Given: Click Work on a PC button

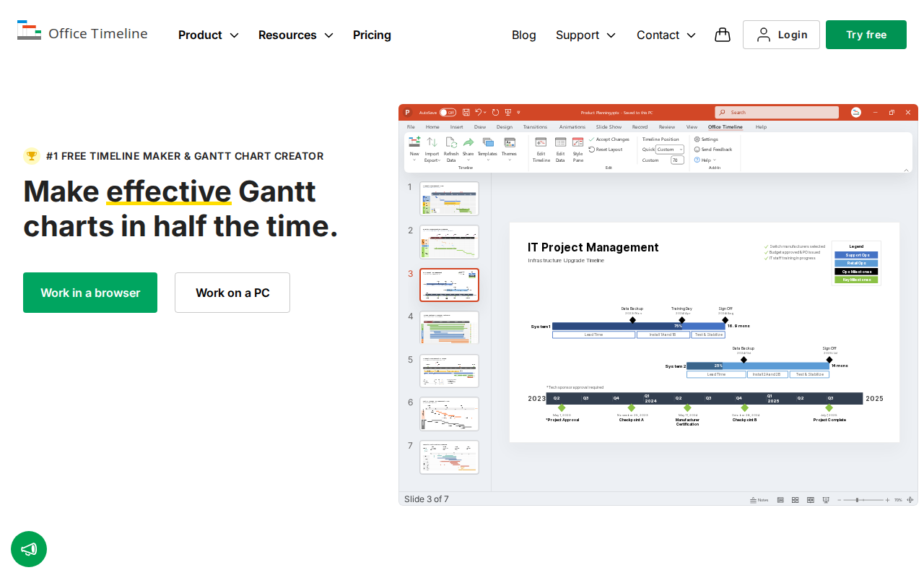Looking at the screenshot, I should (x=232, y=293).
